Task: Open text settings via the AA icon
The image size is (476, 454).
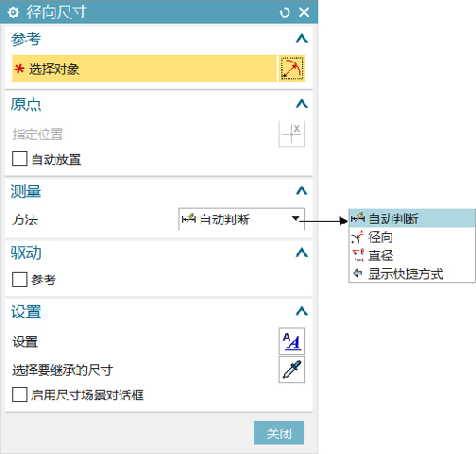Action: 292,341
